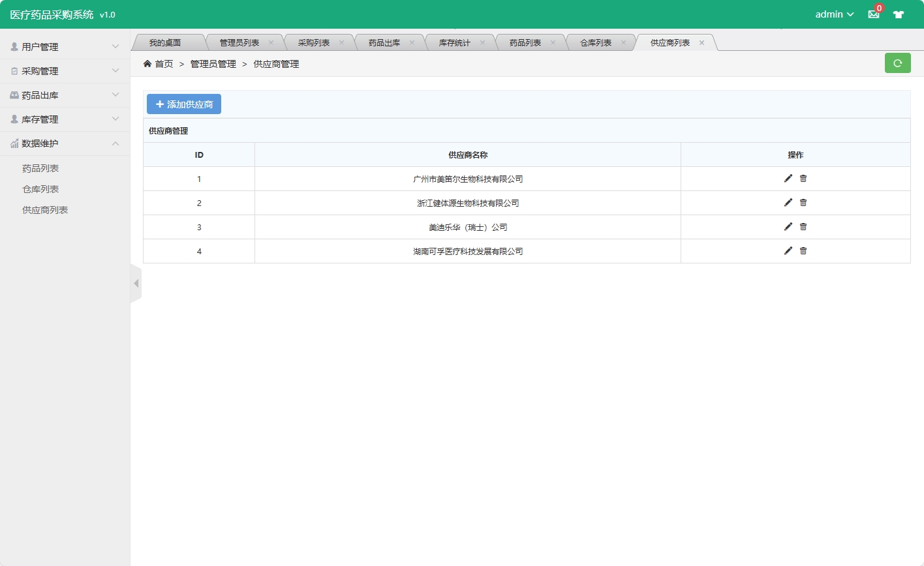Open the notification mail icon in top bar
The image size is (924, 566).
pyautogui.click(x=873, y=14)
